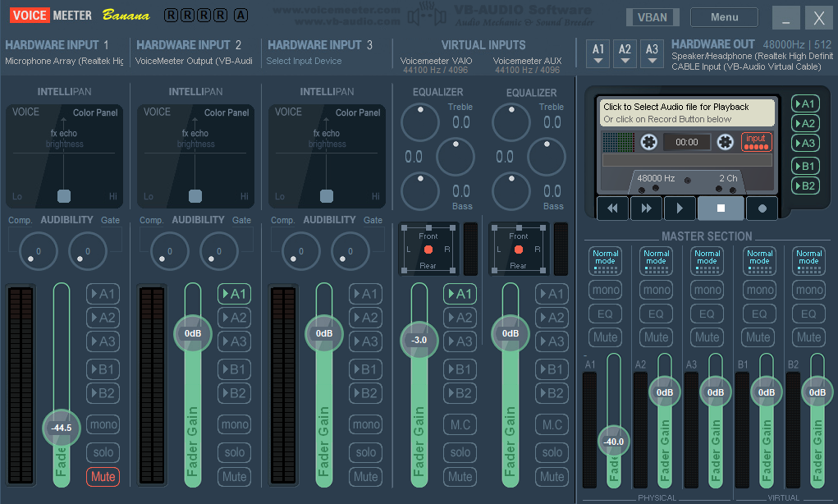Click the Voicemeeter VAIO virtual input label
The image size is (838, 504).
436,61
